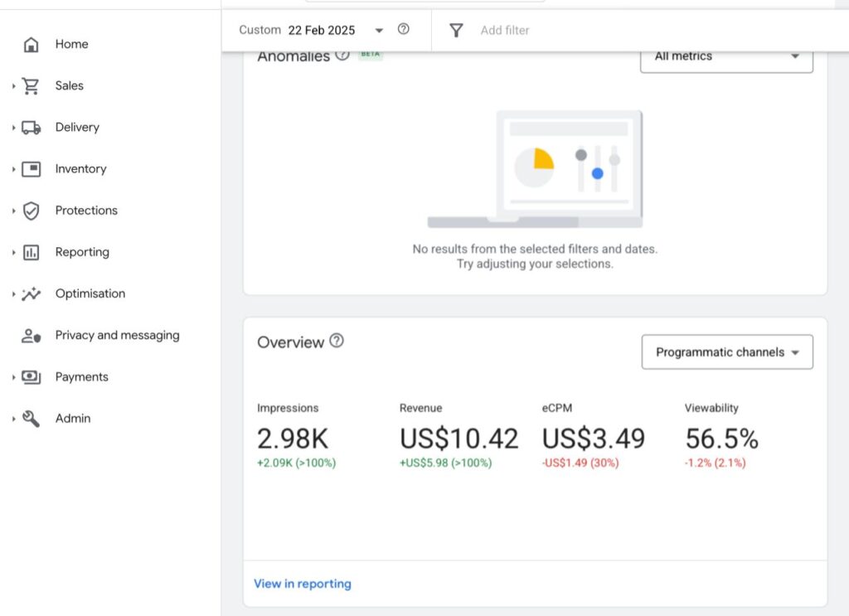849x616 pixels.
Task: Click the Home house icon
Action: pyautogui.click(x=32, y=45)
